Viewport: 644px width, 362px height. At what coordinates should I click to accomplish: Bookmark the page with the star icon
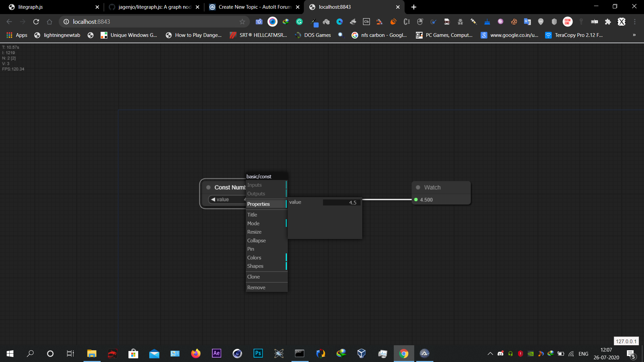pyautogui.click(x=242, y=22)
